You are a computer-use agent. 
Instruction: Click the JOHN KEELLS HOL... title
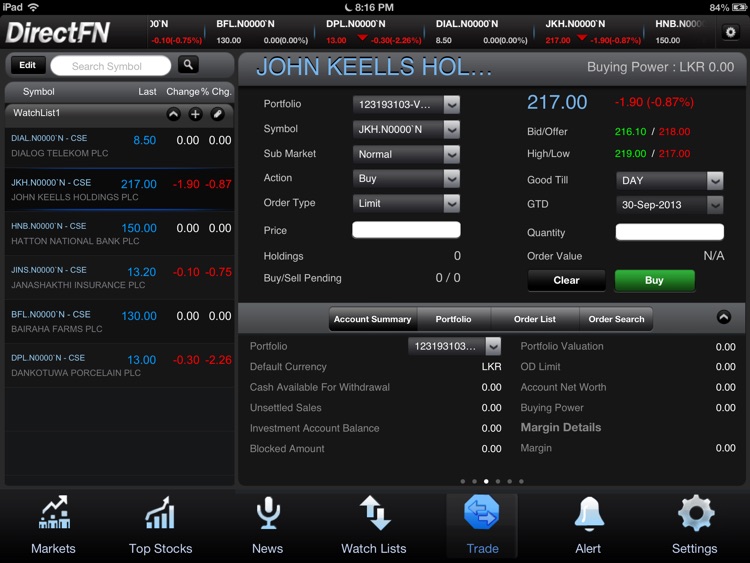tap(374, 67)
